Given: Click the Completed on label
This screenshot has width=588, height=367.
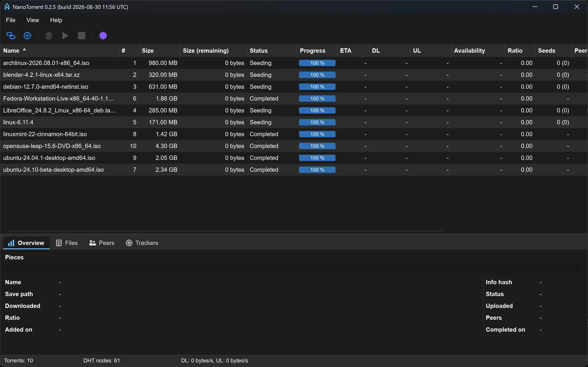Looking at the screenshot, I should click(x=505, y=330).
